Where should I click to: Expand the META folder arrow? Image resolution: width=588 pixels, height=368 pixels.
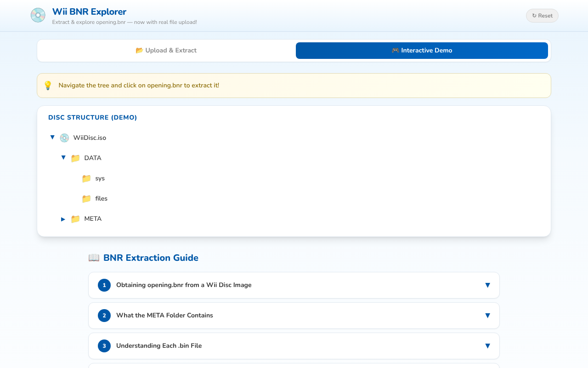pos(63,219)
